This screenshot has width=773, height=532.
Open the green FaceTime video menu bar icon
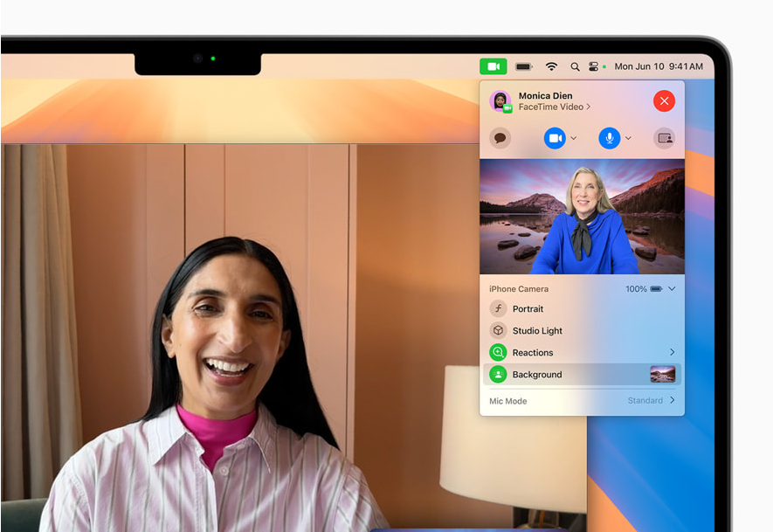click(x=493, y=66)
